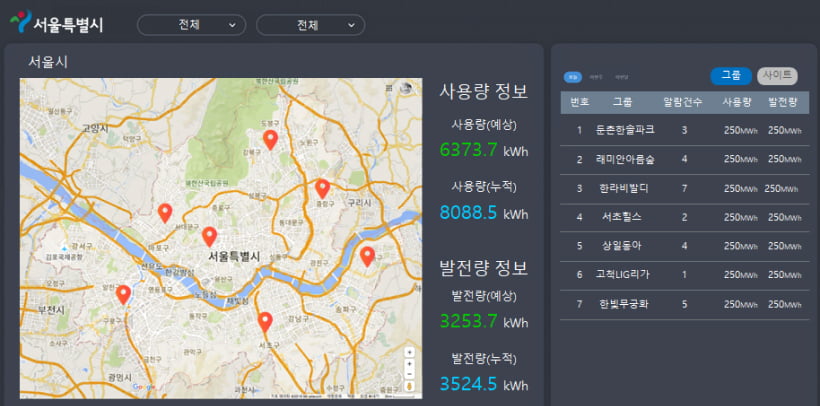
Task: Click alarm count 3 for 둔촌한솔파크
Action: pos(685,130)
